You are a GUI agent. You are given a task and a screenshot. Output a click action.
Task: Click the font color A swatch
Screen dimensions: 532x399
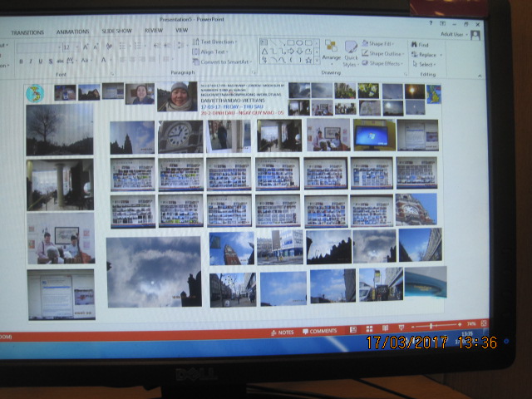(104, 61)
